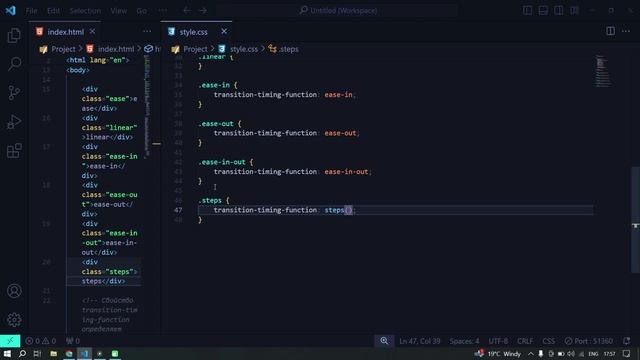
Task: Click the ports forwarded indicator showing 0
Action: (x=73, y=341)
